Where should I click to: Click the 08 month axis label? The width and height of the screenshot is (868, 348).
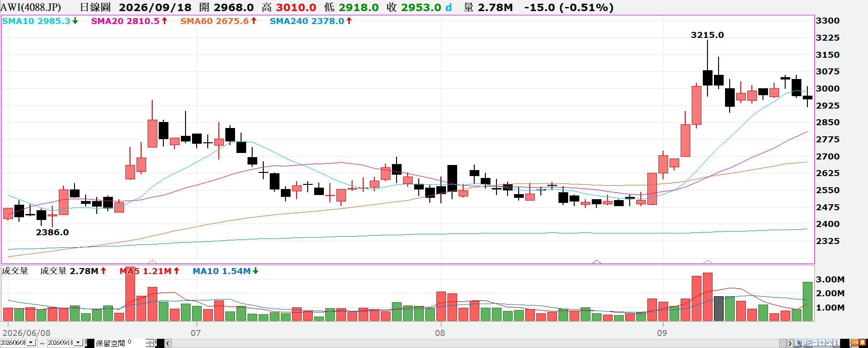[440, 333]
